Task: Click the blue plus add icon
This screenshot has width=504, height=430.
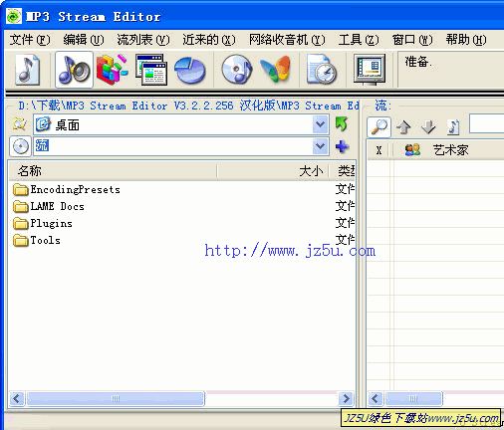Action: 342,146
